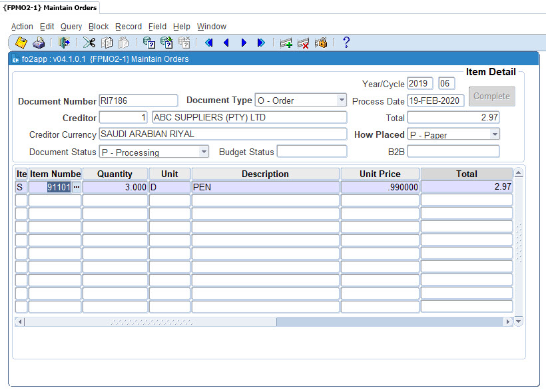Click the ellipsis beside Item Number 91101

click(76, 187)
